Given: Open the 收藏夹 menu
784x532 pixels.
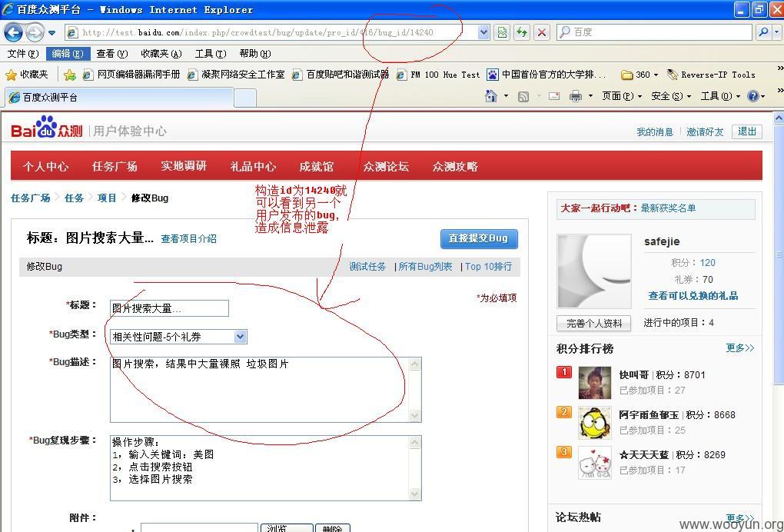Looking at the screenshot, I should tap(161, 54).
